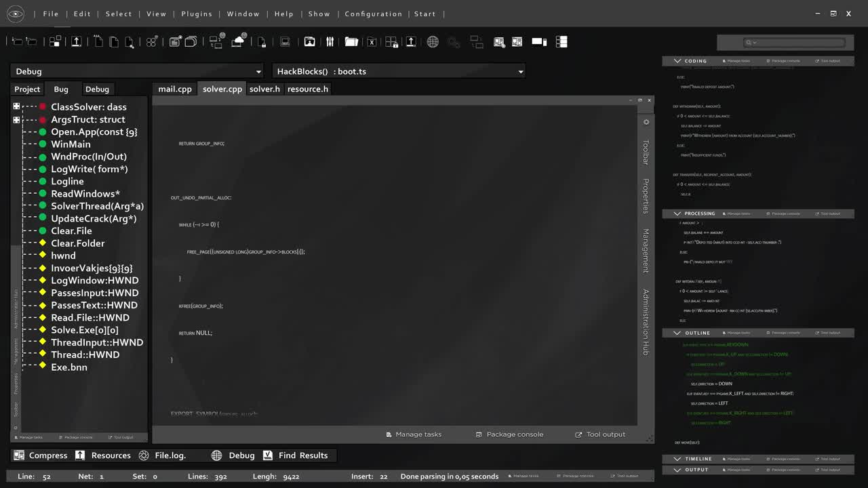Click the Compress icon in the bottom bar
868x488 pixels.
(18, 455)
